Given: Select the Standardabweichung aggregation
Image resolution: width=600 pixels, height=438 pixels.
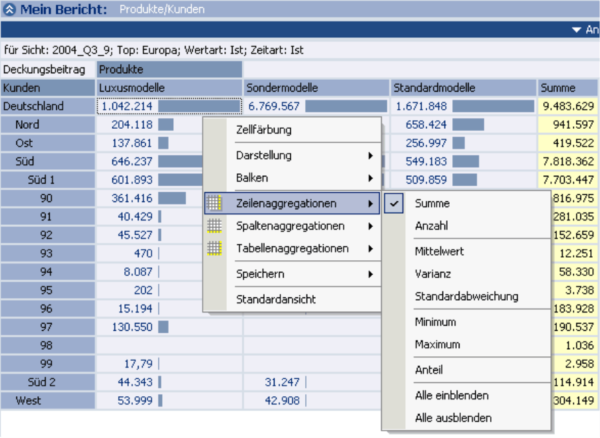Looking at the screenshot, I should (x=466, y=297).
